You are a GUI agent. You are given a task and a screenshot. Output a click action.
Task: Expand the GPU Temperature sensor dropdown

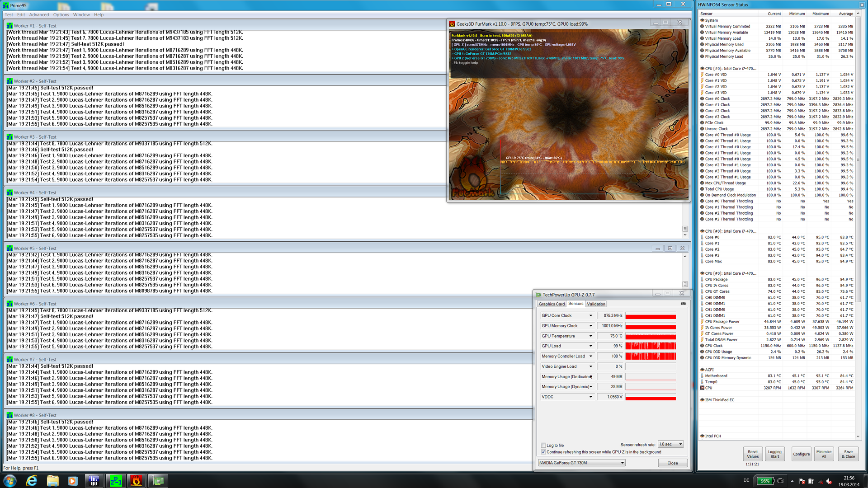pyautogui.click(x=590, y=336)
